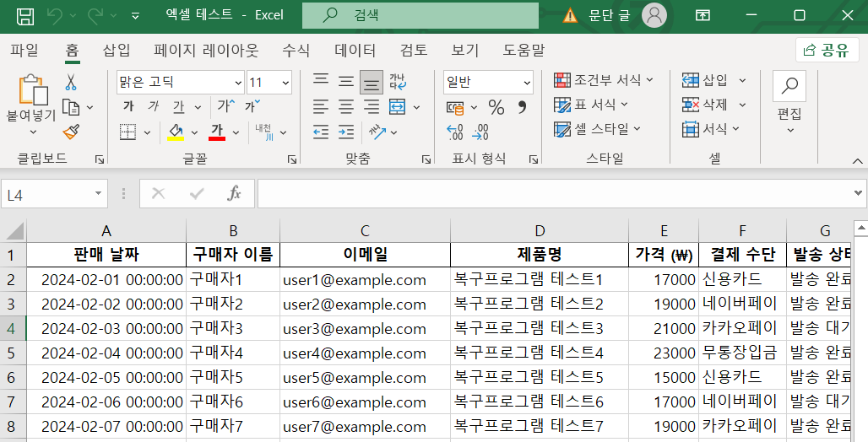Click the cell borders icon
The image size is (868, 442).
(x=127, y=132)
